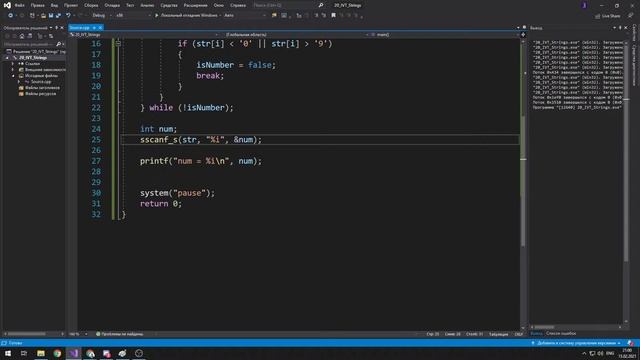Click the feedback icon near Live Share
This screenshot has width=640, height=360.
click(x=631, y=16)
